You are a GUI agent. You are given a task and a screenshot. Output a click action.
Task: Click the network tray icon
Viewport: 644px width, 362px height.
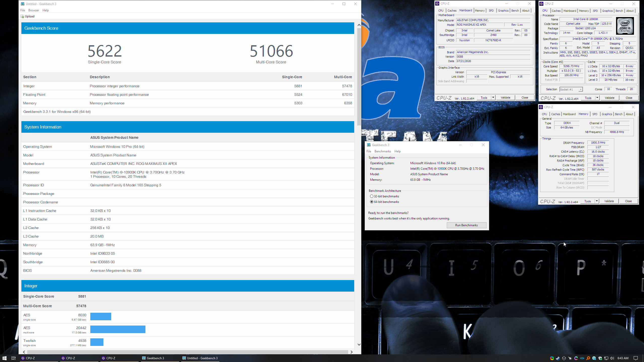pos(606,358)
